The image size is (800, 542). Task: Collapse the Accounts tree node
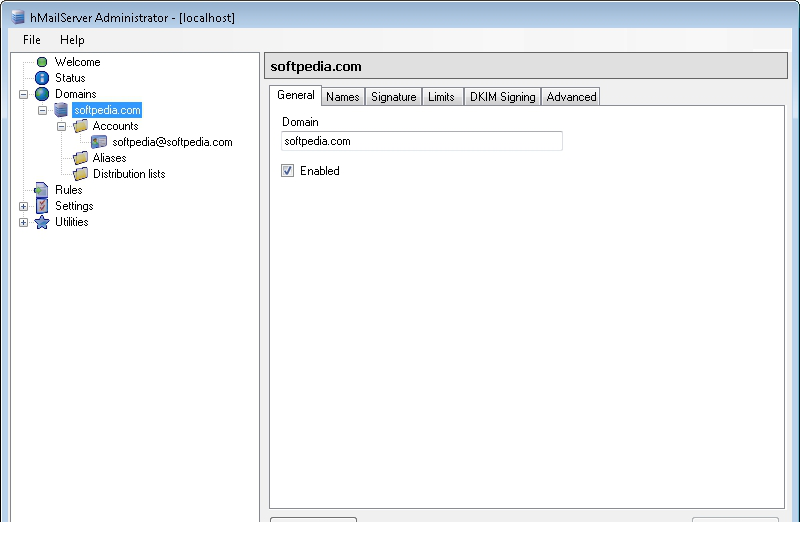[61, 126]
